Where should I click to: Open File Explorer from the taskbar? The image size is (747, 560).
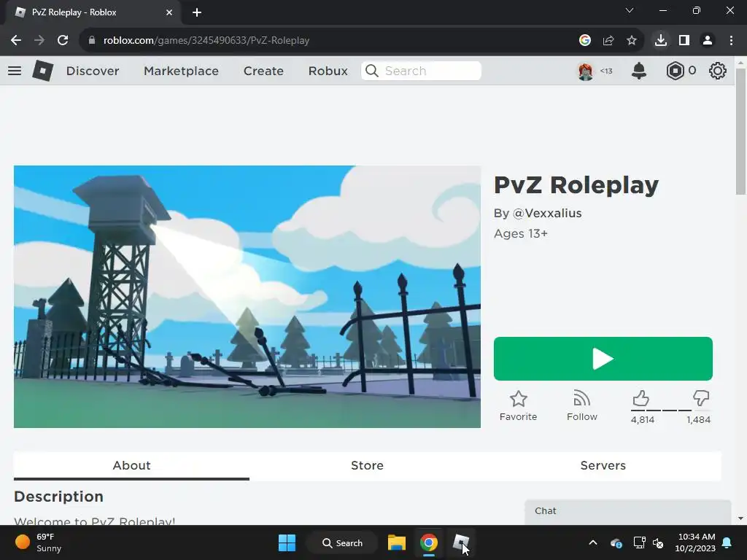pos(396,542)
